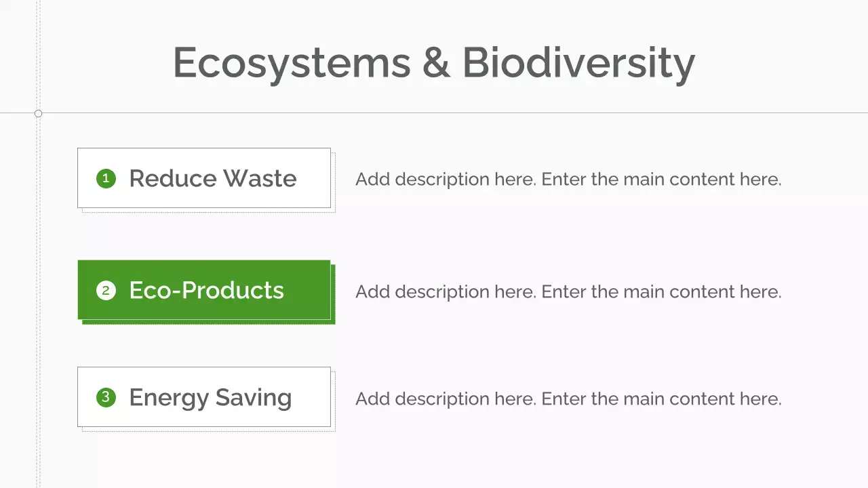868x488 pixels.
Task: Click the ampersand in the slide title
Action: pyautogui.click(x=436, y=63)
